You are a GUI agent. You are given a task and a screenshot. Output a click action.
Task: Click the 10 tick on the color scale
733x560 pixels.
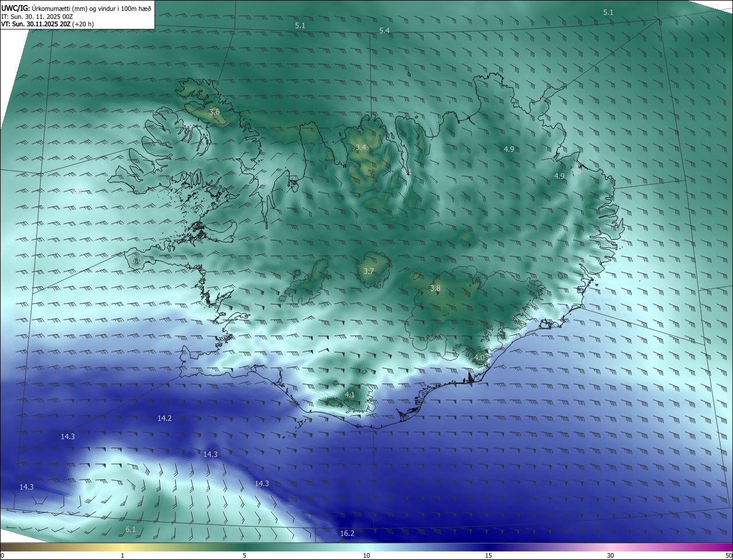pyautogui.click(x=366, y=555)
